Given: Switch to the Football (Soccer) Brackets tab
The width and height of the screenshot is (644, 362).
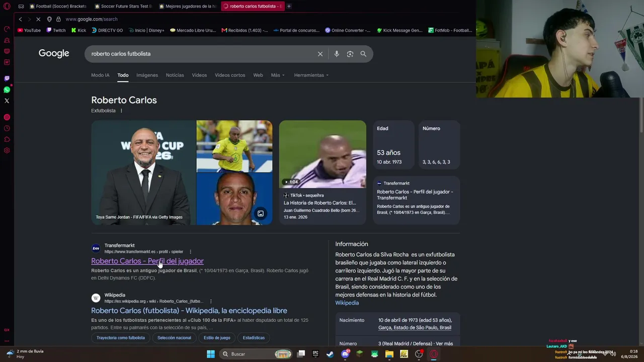Looking at the screenshot, I should [58, 7].
